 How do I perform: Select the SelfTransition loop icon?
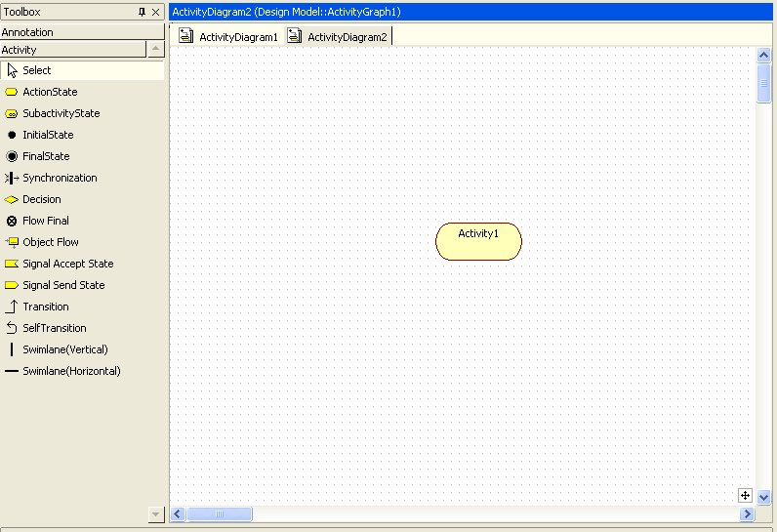pos(12,328)
